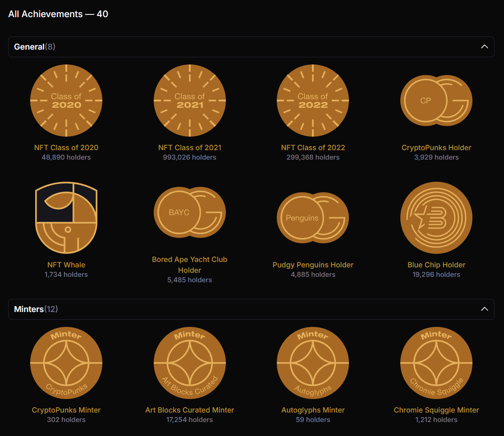Click the NFT Whale shield badge
504x436 pixels.
(x=66, y=217)
